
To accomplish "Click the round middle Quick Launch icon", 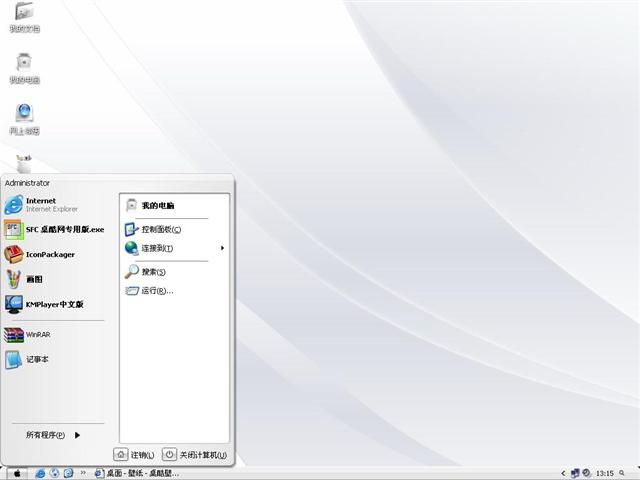I will (x=54, y=473).
